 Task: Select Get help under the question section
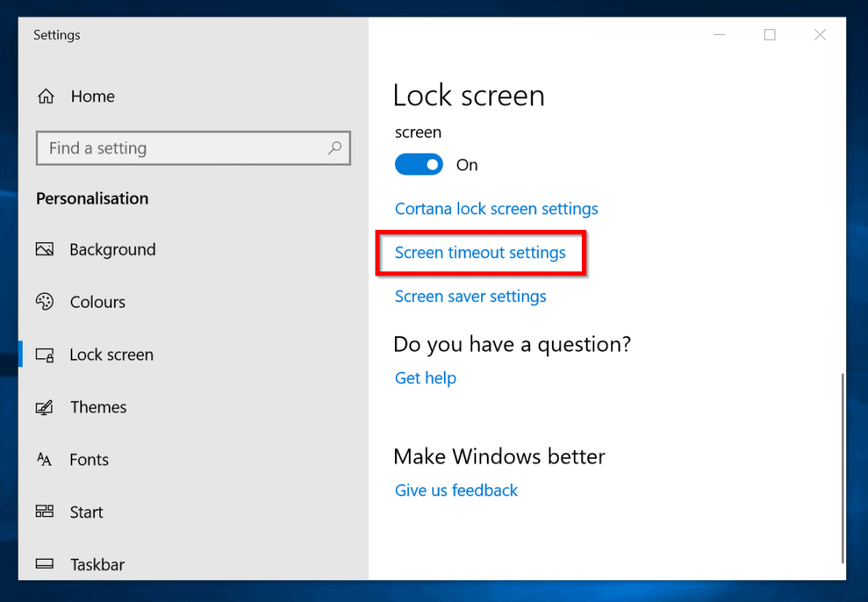tap(425, 378)
